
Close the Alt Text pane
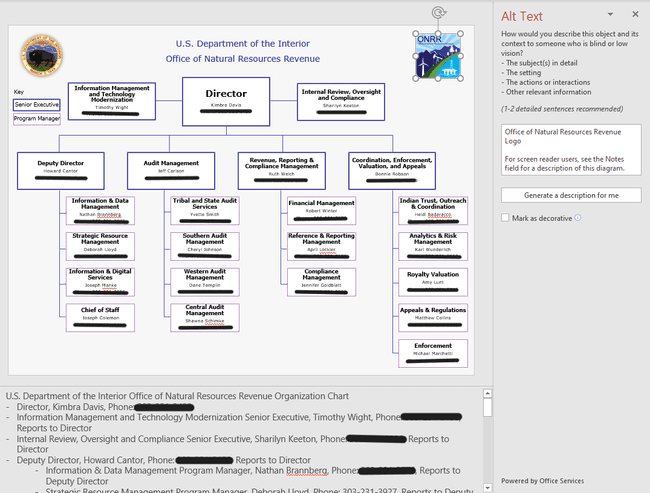coord(635,14)
